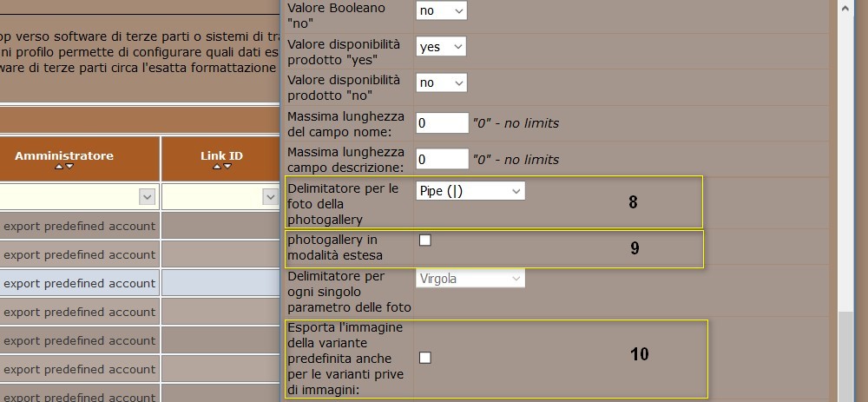Open Valore Booleano "no" dropdown

[441, 10]
